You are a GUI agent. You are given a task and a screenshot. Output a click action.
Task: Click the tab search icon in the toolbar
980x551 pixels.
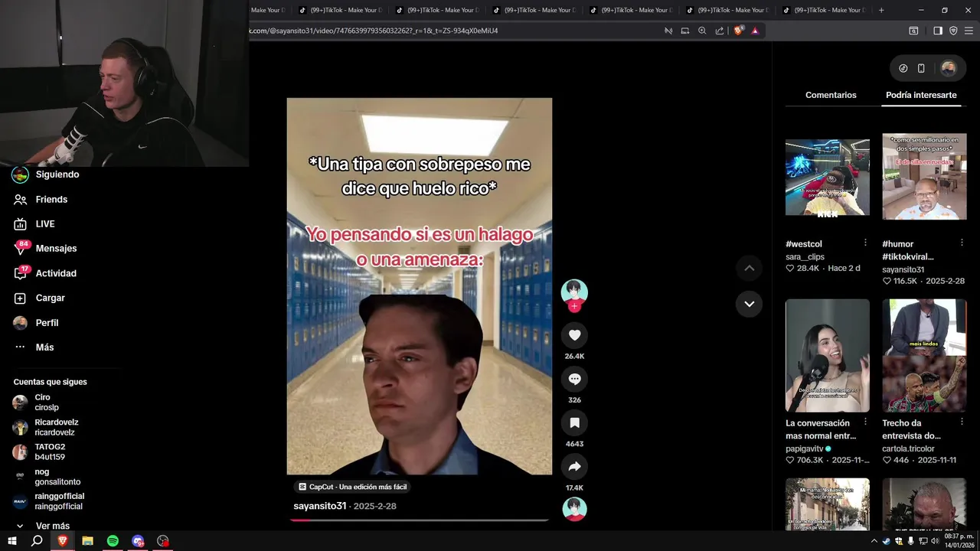point(913,31)
